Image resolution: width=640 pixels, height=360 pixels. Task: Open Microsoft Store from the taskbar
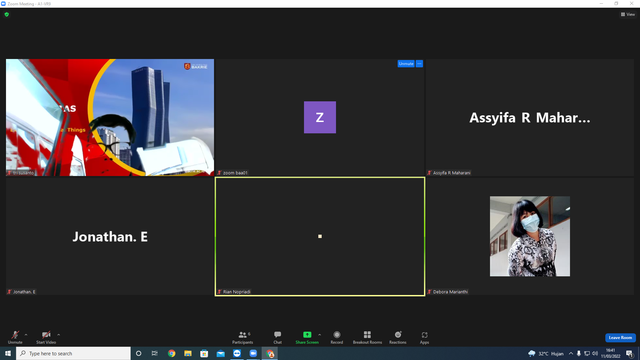(204, 353)
